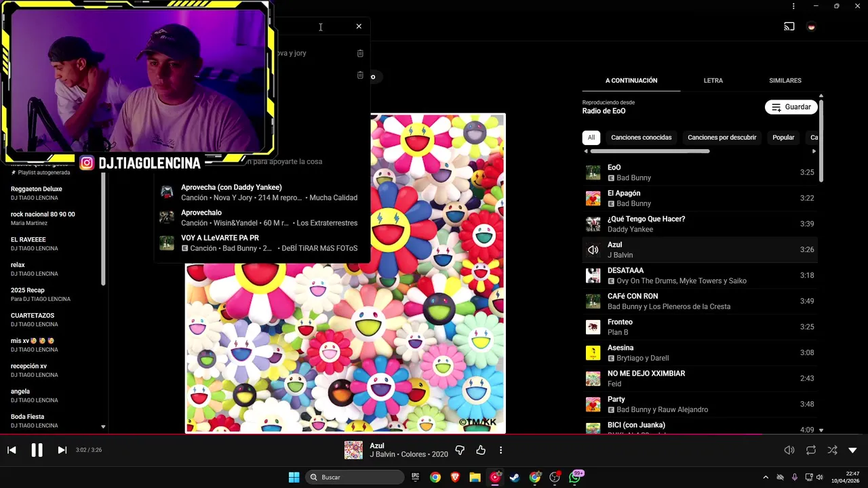Play El Apagón from the queue

pos(700,198)
